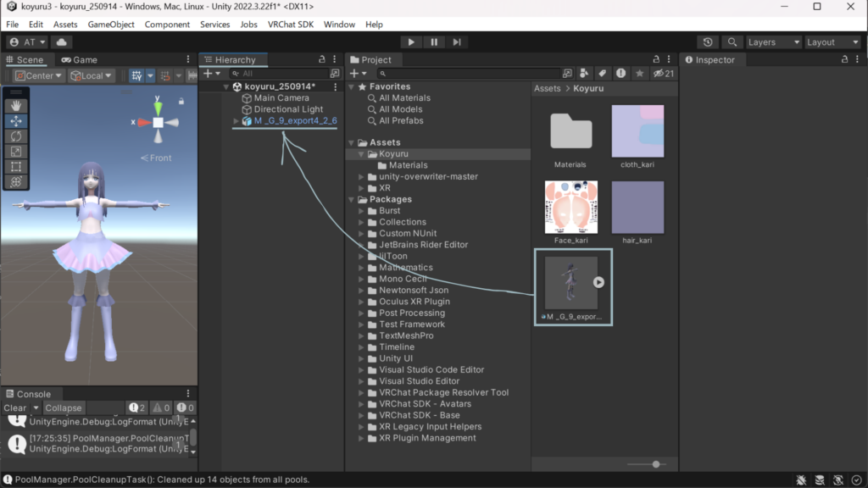This screenshot has width=868, height=488.
Task: Open the VRChat SDK menu
Action: click(x=291, y=25)
